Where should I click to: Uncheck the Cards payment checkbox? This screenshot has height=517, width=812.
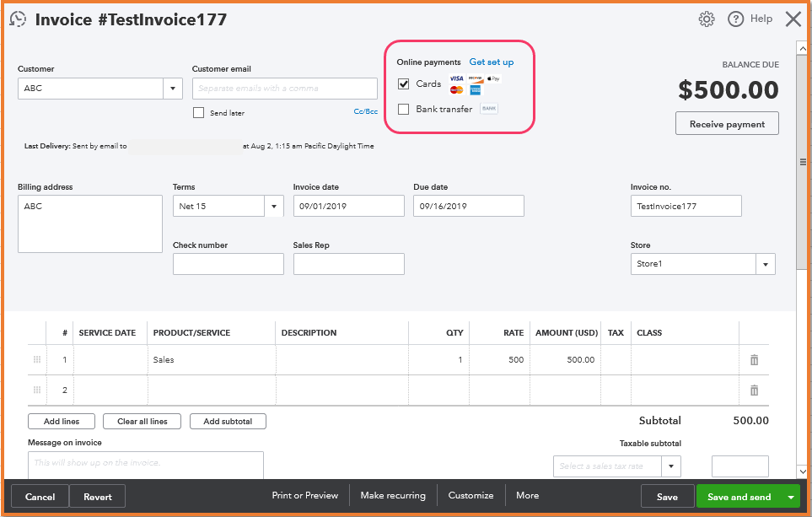pos(403,83)
